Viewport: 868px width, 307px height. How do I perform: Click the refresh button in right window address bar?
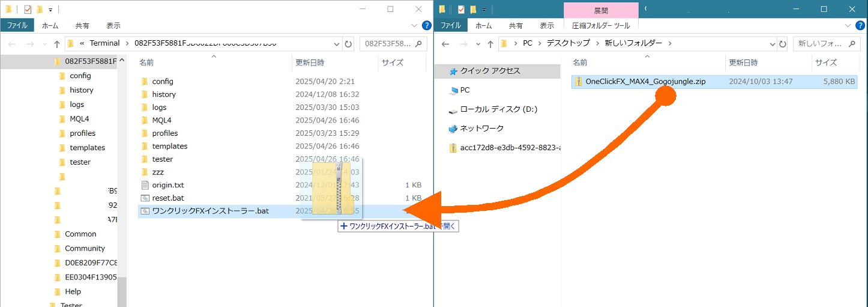(782, 43)
